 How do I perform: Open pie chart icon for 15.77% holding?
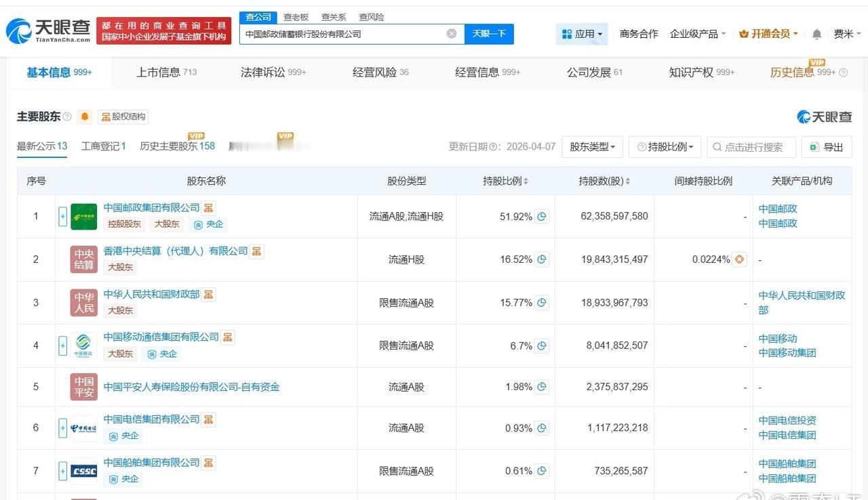click(542, 303)
